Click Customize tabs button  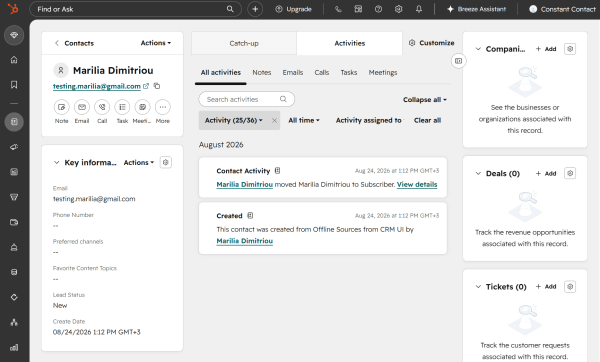coord(432,43)
